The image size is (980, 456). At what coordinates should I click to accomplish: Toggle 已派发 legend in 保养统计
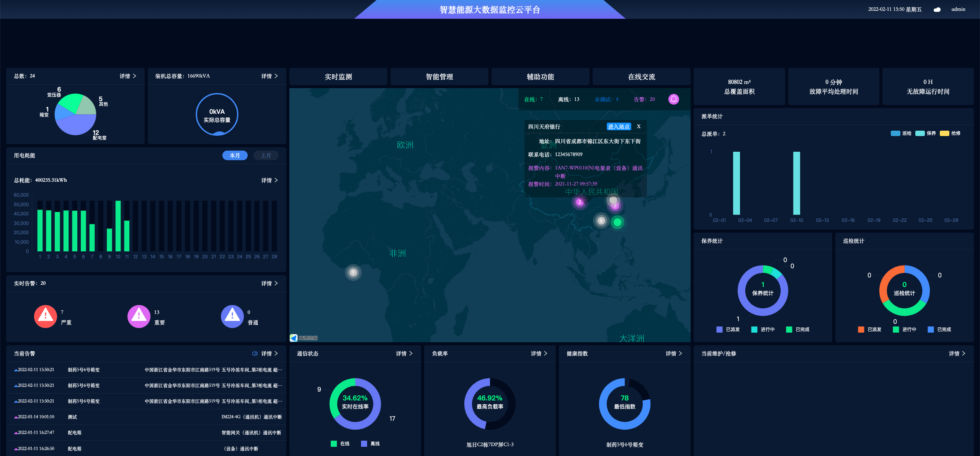tap(728, 330)
